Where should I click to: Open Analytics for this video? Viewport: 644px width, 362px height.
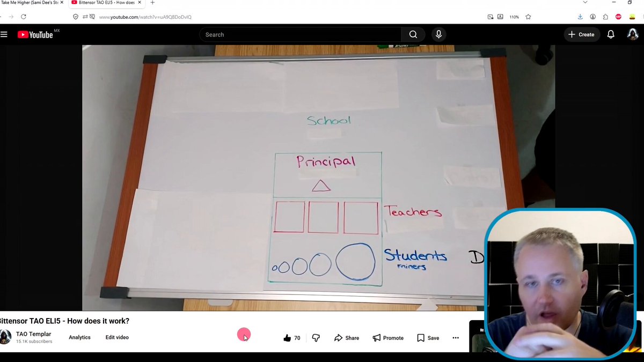pos(79,337)
